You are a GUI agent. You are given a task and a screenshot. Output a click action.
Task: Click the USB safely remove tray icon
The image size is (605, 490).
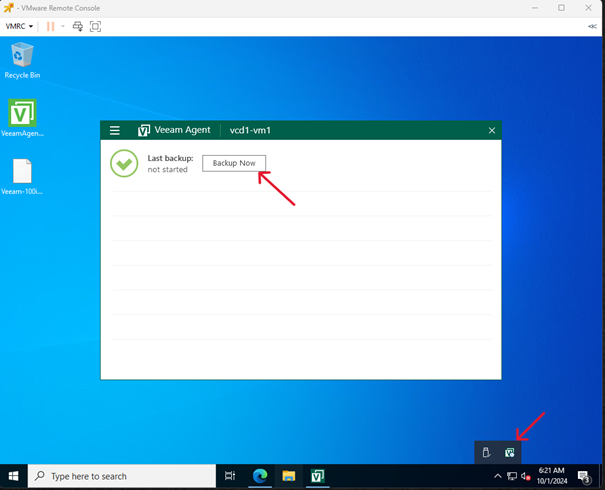point(486,452)
